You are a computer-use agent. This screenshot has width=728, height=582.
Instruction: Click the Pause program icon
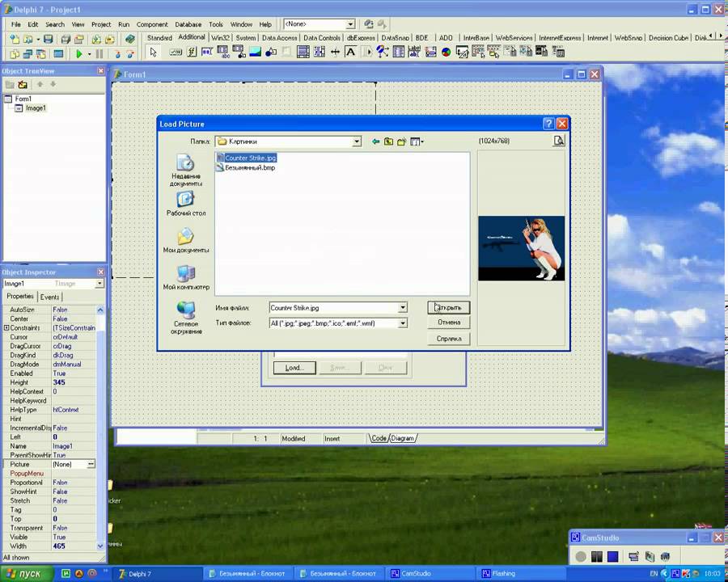pos(99,54)
